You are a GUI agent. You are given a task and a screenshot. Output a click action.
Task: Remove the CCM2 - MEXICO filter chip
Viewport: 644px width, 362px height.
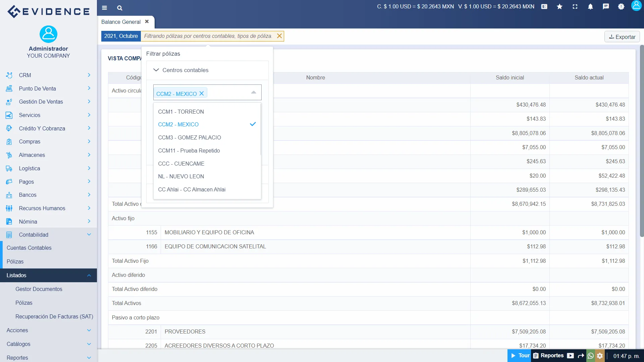click(x=202, y=94)
